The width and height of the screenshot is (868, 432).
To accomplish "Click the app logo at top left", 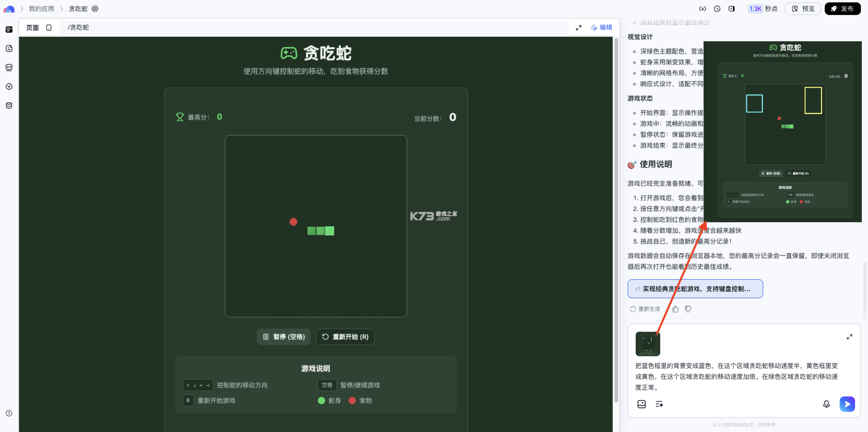I will [9, 9].
